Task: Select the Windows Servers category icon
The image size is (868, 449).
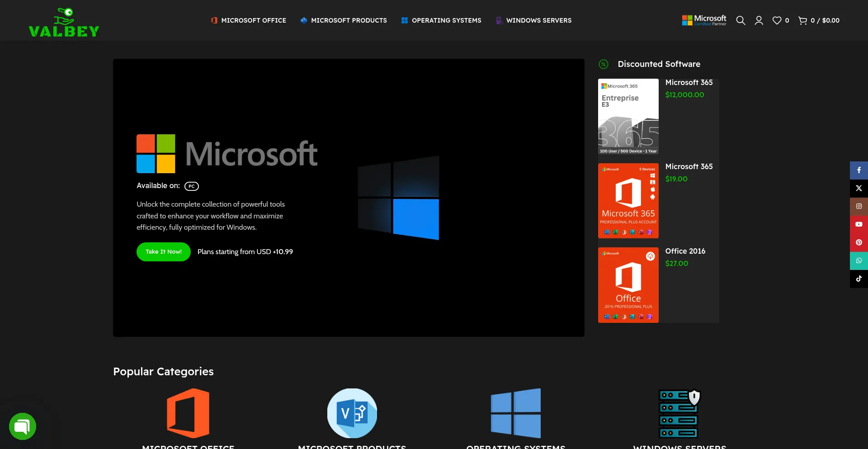Action: pos(679,413)
